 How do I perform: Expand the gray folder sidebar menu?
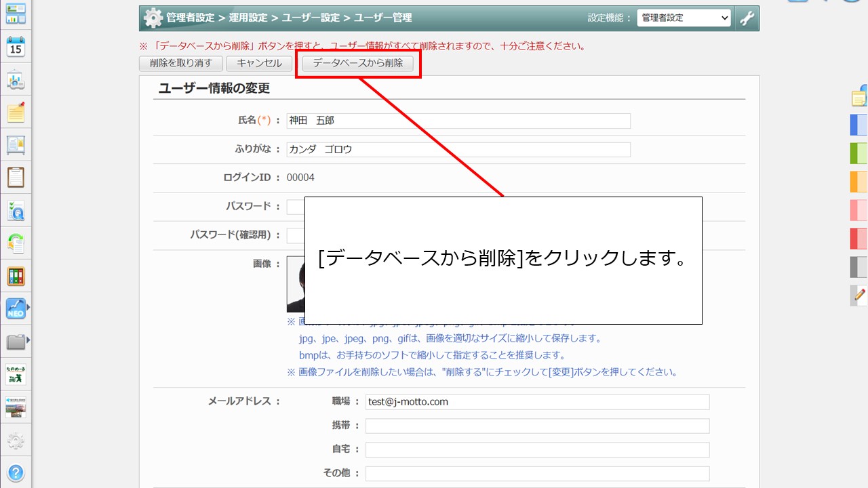click(x=16, y=341)
